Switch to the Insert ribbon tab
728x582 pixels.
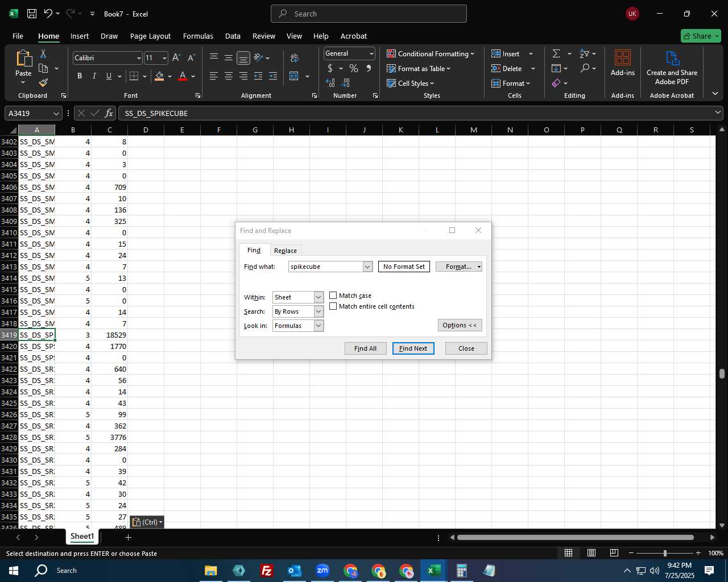click(x=80, y=36)
